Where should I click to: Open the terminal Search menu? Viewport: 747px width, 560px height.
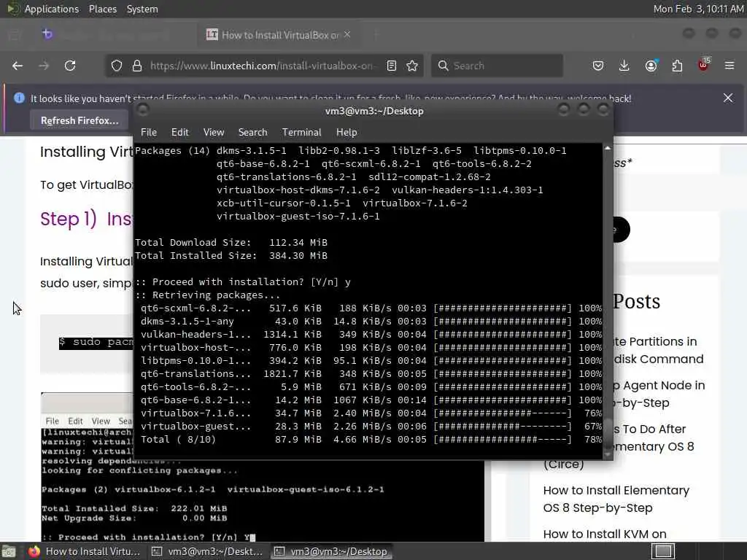click(x=252, y=133)
